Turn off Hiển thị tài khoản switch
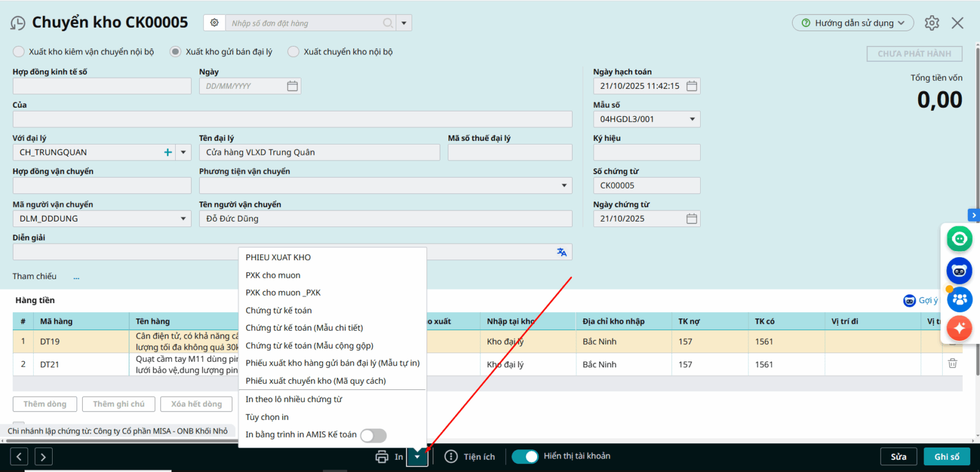Image resolution: width=980 pixels, height=472 pixels. point(525,457)
